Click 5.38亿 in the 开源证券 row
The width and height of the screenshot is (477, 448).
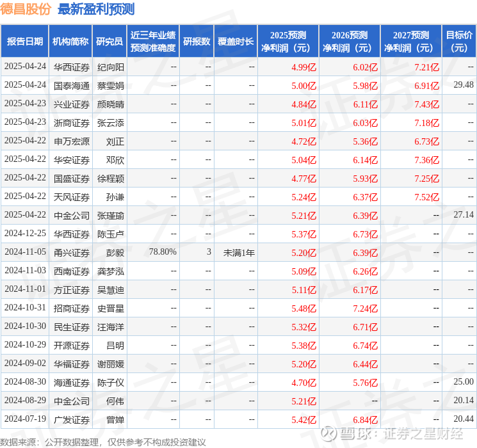304,345
